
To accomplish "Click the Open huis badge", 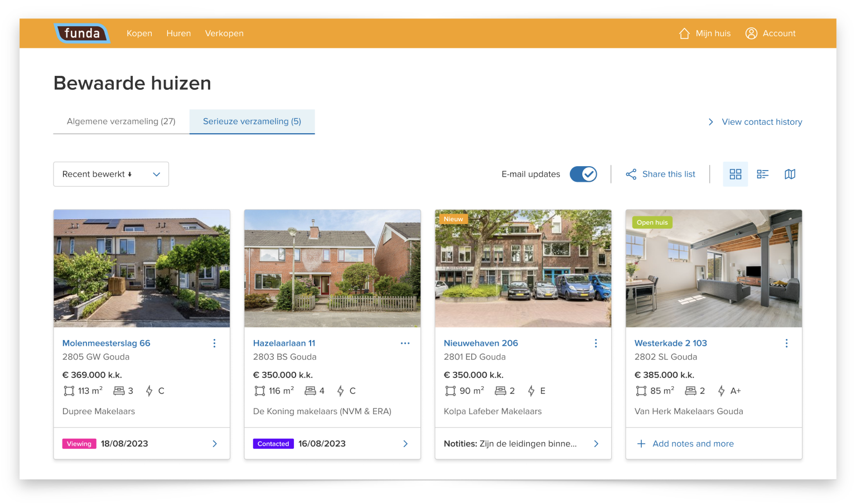I will 652,222.
